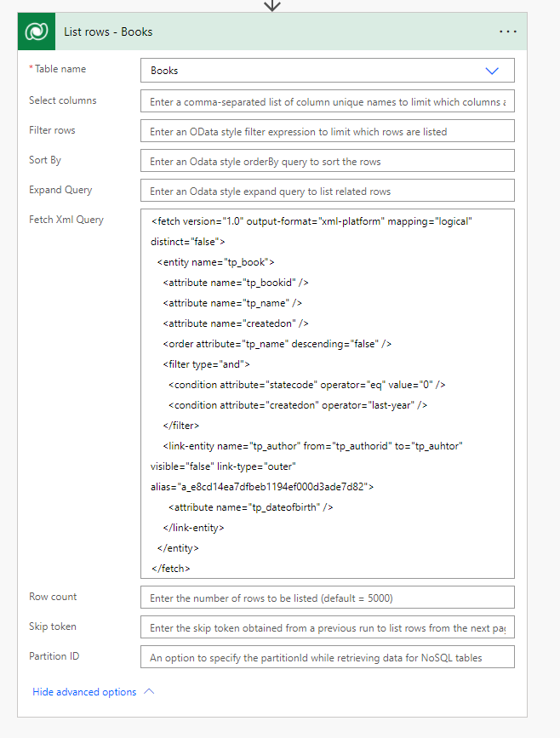
Task: Click the Hide advanced options link
Action: pos(84,692)
